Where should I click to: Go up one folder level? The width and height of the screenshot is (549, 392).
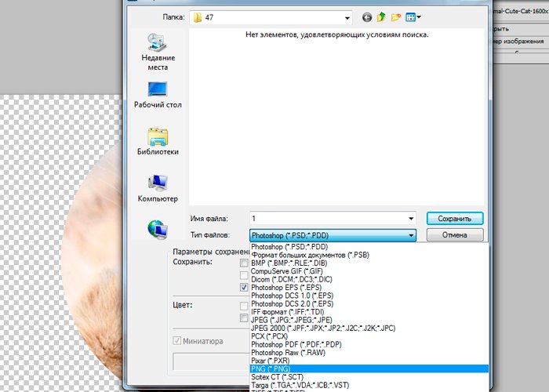coord(382,16)
